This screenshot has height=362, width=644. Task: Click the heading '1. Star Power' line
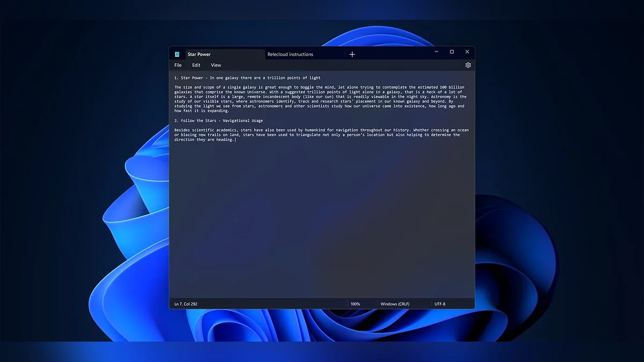(x=247, y=78)
